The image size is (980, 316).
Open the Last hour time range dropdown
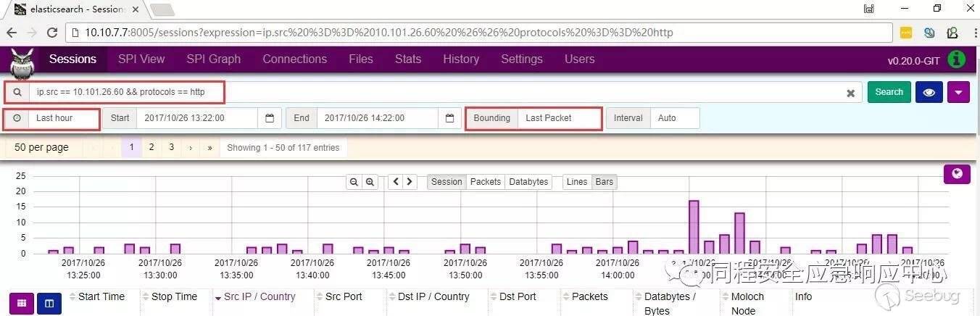pyautogui.click(x=63, y=118)
